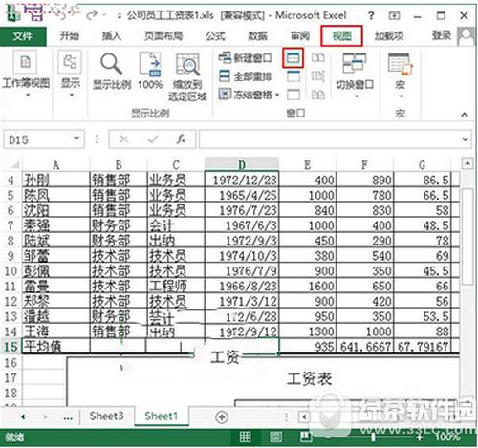Click Reset Window Position icon
The image size is (478, 448).
pyautogui.click(x=318, y=95)
